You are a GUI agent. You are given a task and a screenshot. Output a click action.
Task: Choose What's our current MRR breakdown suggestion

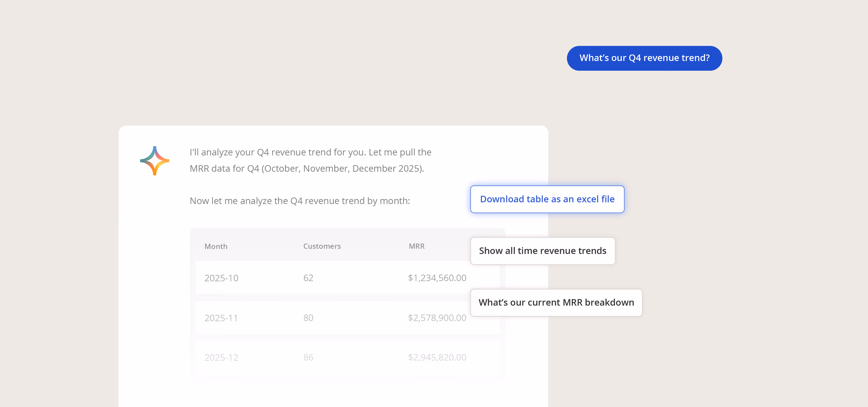coord(556,303)
